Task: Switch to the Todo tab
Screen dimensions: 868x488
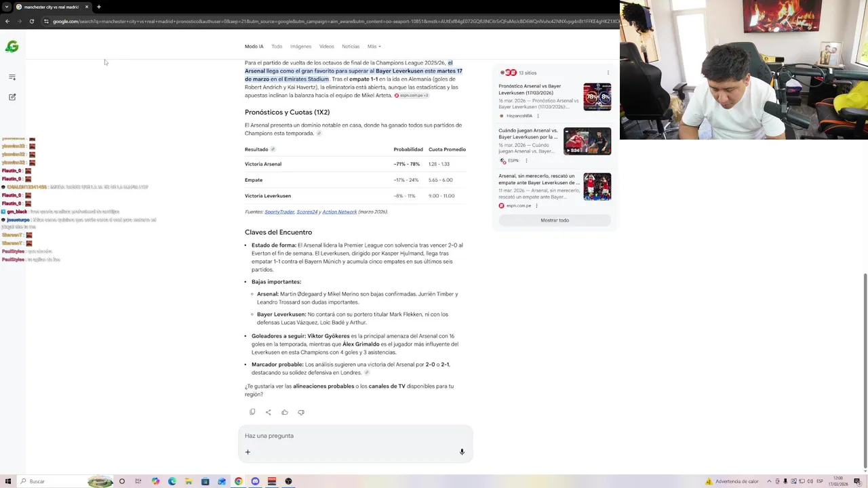Action: click(277, 46)
